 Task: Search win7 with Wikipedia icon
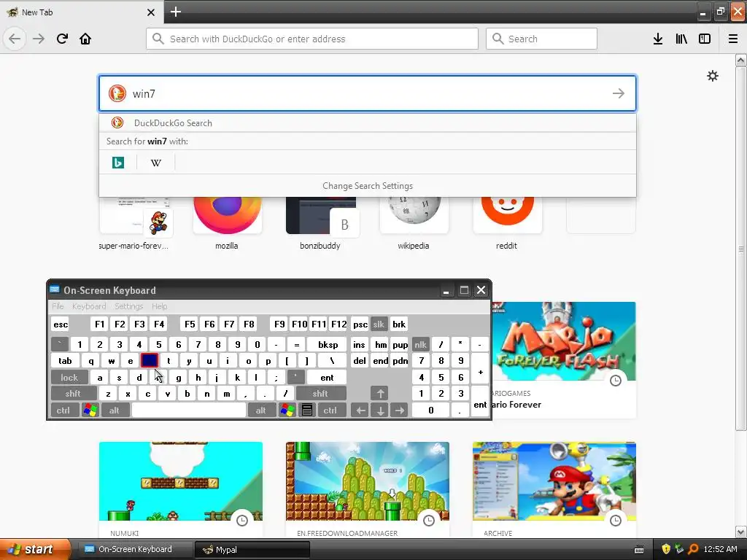coord(156,163)
